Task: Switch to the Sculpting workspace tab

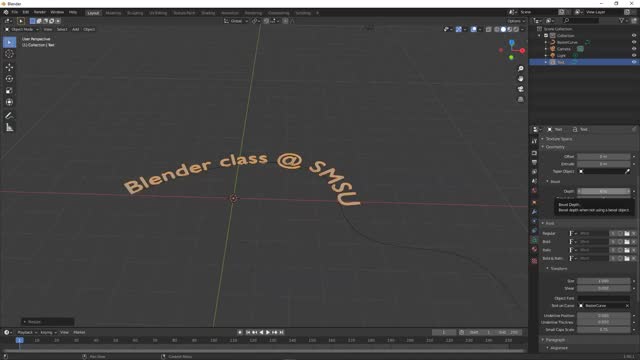Action: click(x=135, y=13)
